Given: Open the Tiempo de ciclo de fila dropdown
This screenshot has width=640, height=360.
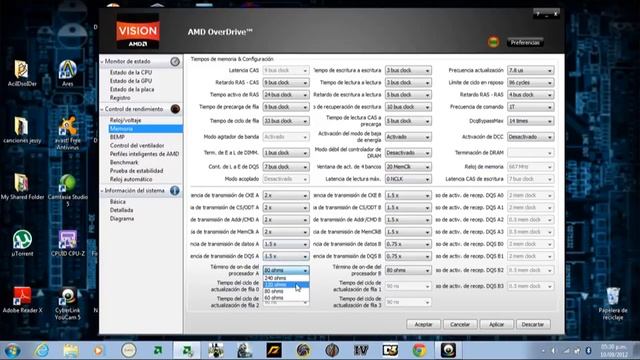Looking at the screenshot, I should [x=286, y=121].
